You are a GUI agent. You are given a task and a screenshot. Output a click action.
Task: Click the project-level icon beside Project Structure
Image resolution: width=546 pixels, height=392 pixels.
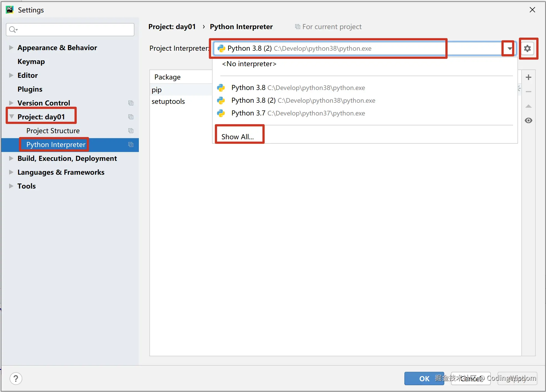(x=131, y=131)
